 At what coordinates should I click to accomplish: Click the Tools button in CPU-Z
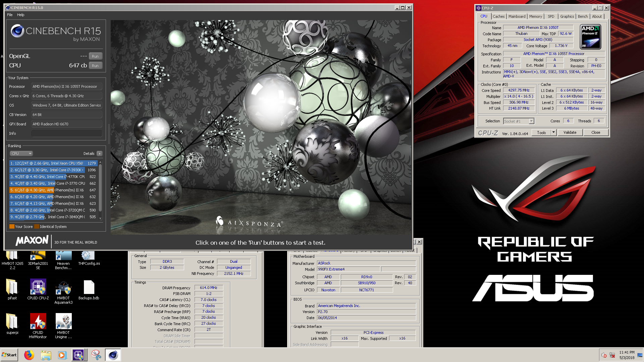click(x=541, y=133)
